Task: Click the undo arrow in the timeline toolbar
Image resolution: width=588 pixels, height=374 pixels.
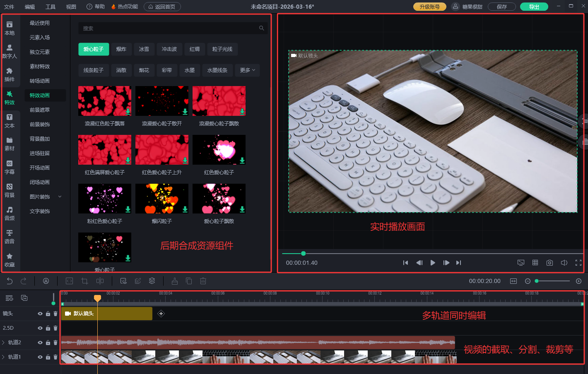Action: tap(10, 281)
